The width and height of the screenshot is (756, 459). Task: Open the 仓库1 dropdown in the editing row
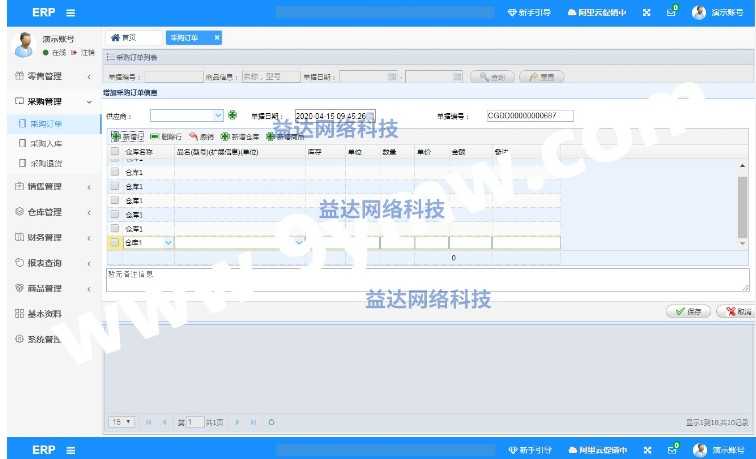tap(168, 243)
